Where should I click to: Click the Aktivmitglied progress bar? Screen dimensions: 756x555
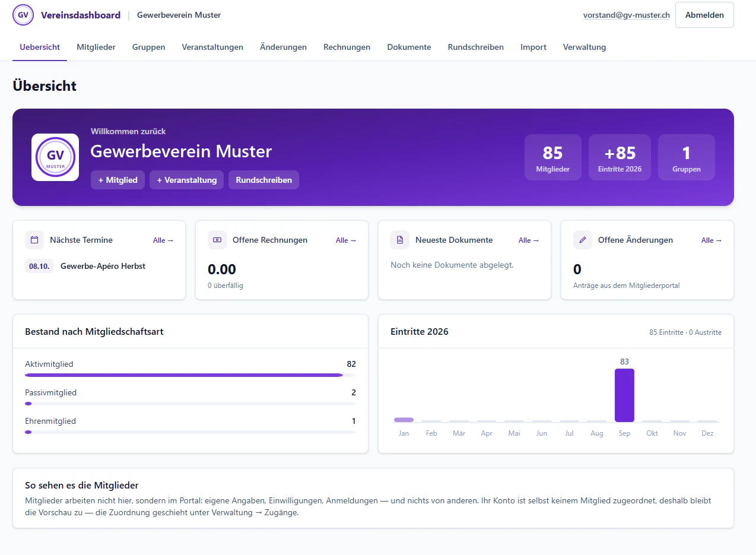point(190,375)
